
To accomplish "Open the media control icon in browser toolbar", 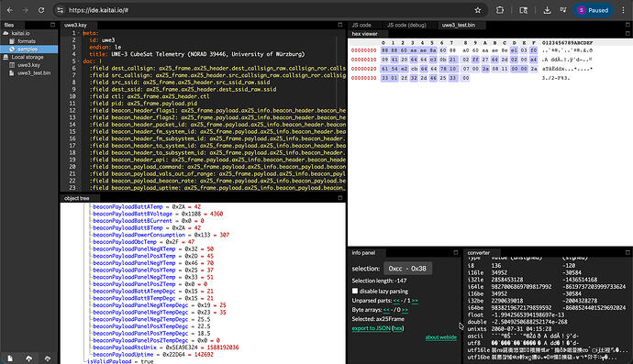I will pyautogui.click(x=563, y=10).
